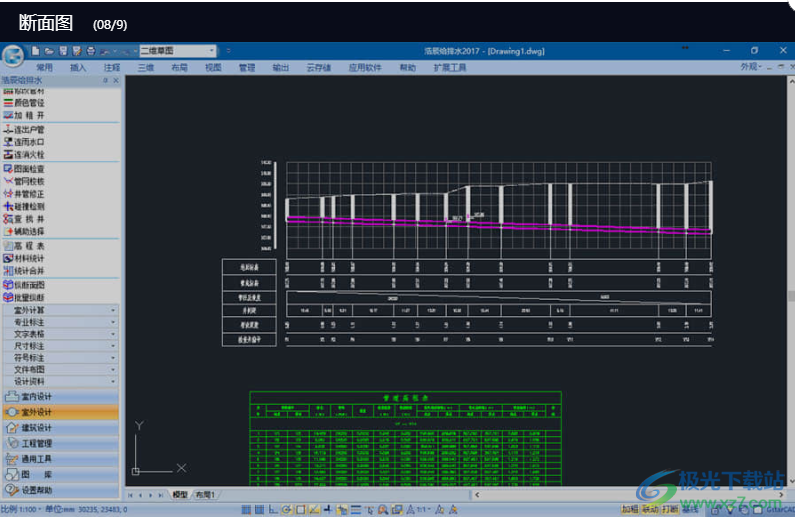This screenshot has height=519, width=795.
Task: Open the 三维 ribbon tab
Action: tap(146, 67)
